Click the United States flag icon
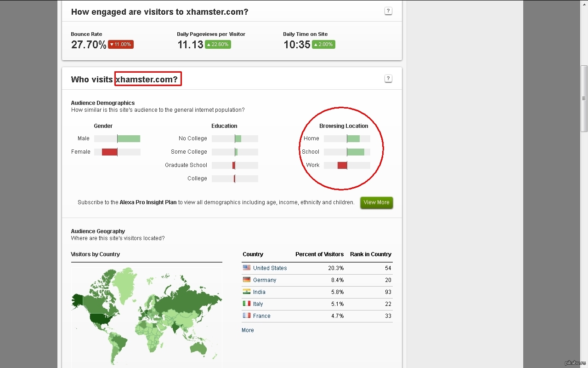The height and width of the screenshot is (368, 588). (247, 268)
